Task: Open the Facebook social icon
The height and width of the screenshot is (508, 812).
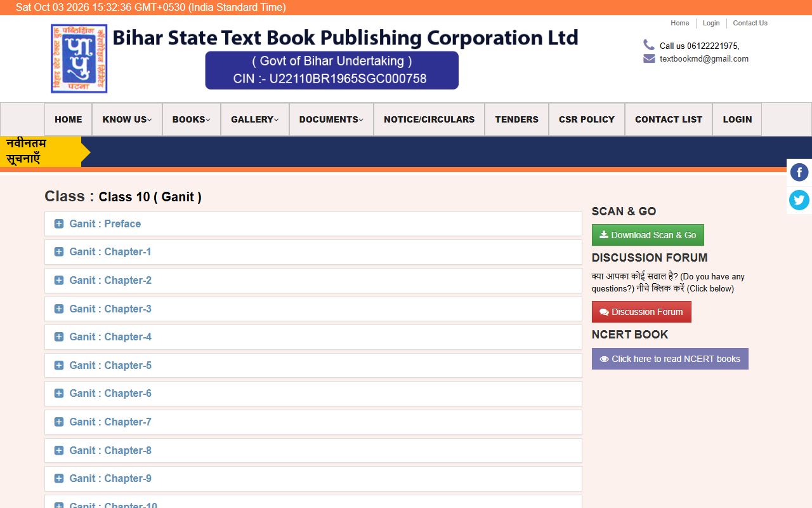Action: (799, 172)
